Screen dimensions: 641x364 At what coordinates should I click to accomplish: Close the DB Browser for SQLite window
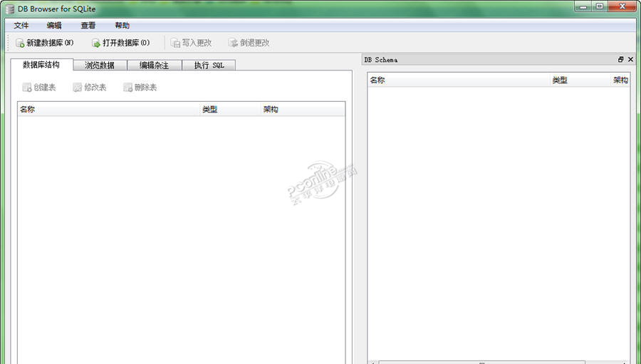622,6
